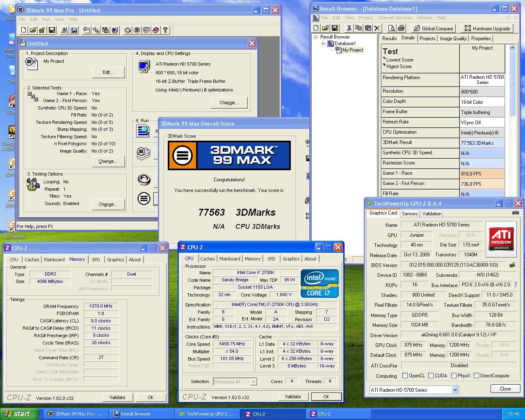This screenshot has width=525, height=420.
Task: Click the Bus Interface question mark in GPU-Z
Action: 516,285
